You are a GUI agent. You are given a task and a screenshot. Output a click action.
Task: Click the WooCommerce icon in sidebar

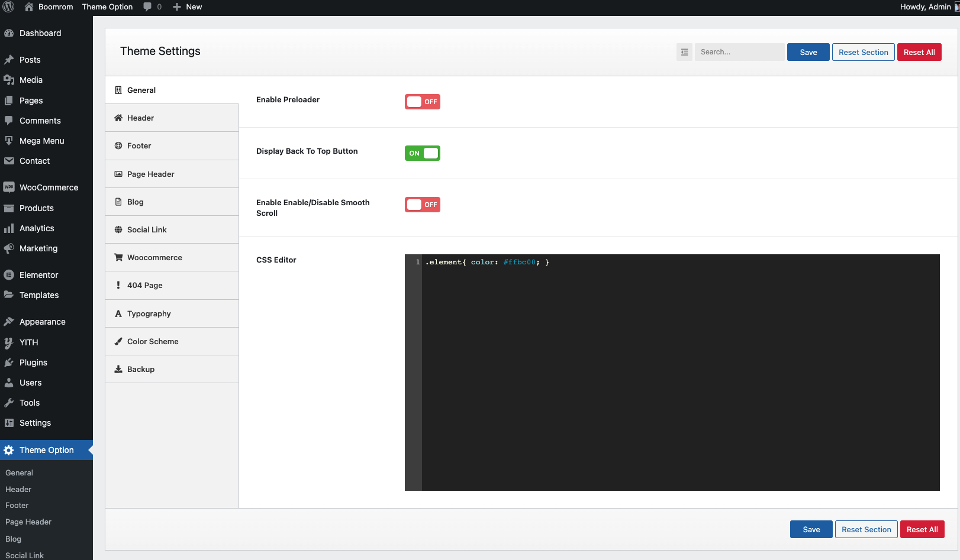point(9,187)
